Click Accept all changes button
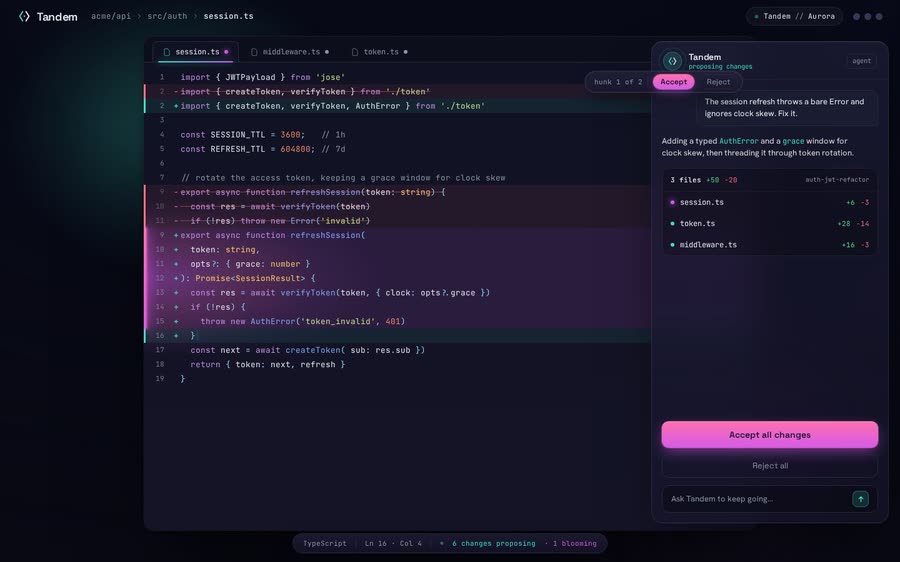This screenshot has width=900, height=562. 770,435
